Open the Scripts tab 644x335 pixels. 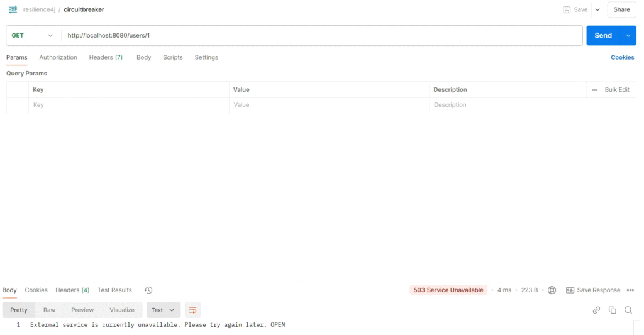pyautogui.click(x=173, y=57)
